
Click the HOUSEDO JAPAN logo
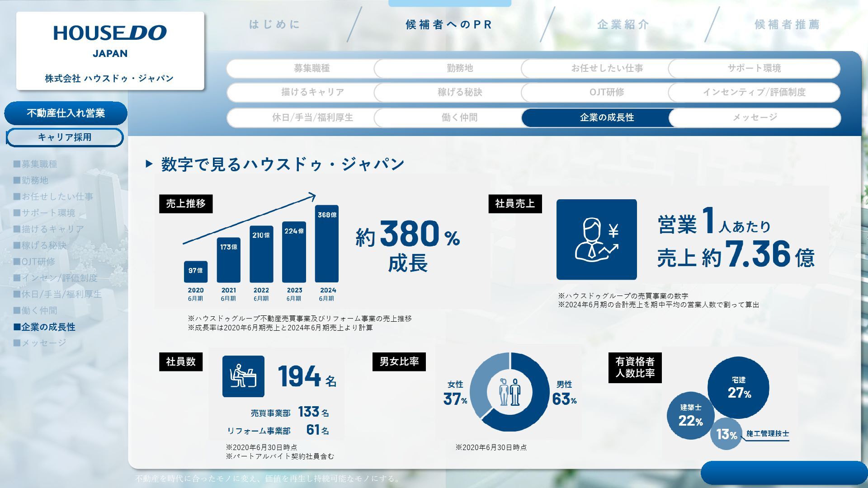pos(110,41)
